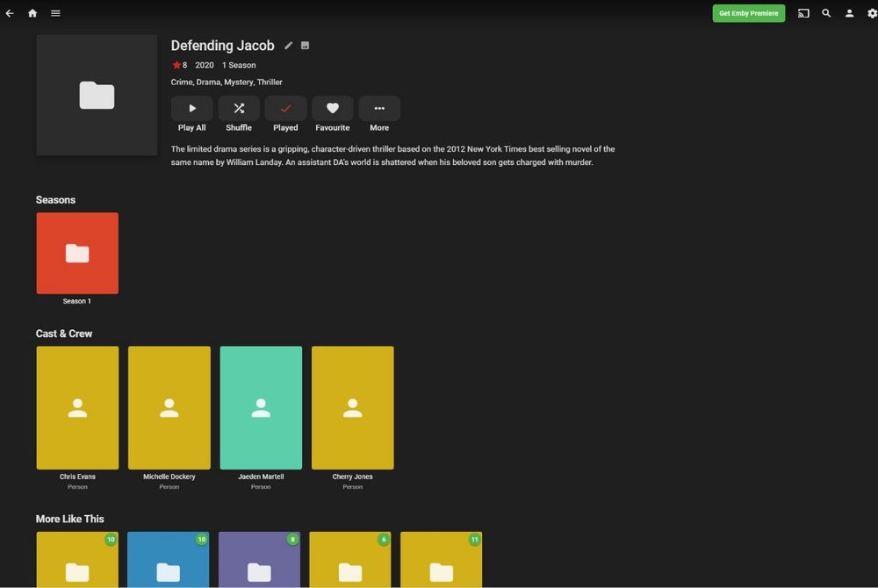Open Season 1 of Defending Jacob
878x588 pixels.
click(x=77, y=253)
